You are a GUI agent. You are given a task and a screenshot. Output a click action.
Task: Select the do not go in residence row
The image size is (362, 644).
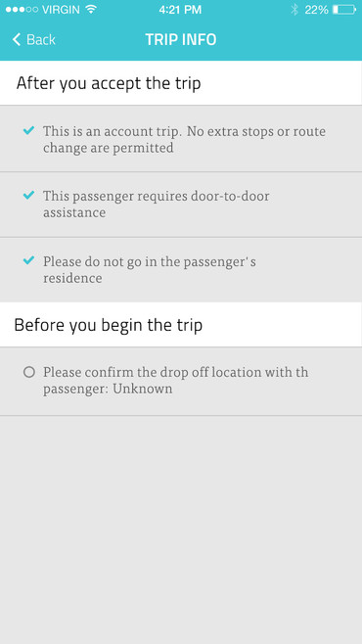point(181,269)
